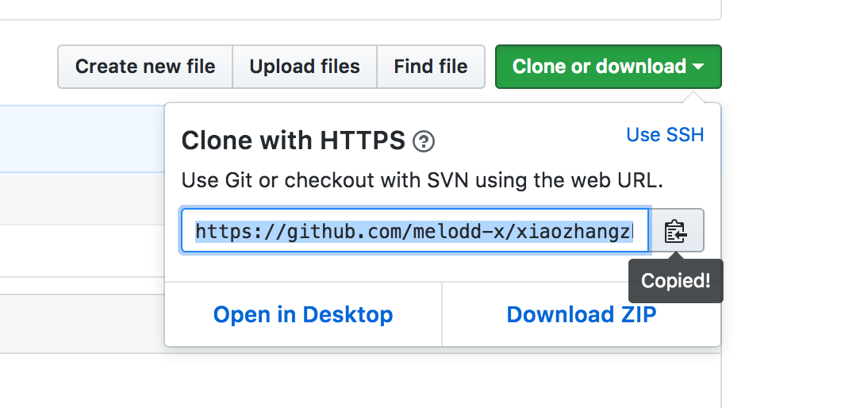Click the clipboard copy icon
The width and height of the screenshot is (868, 408).
click(676, 231)
